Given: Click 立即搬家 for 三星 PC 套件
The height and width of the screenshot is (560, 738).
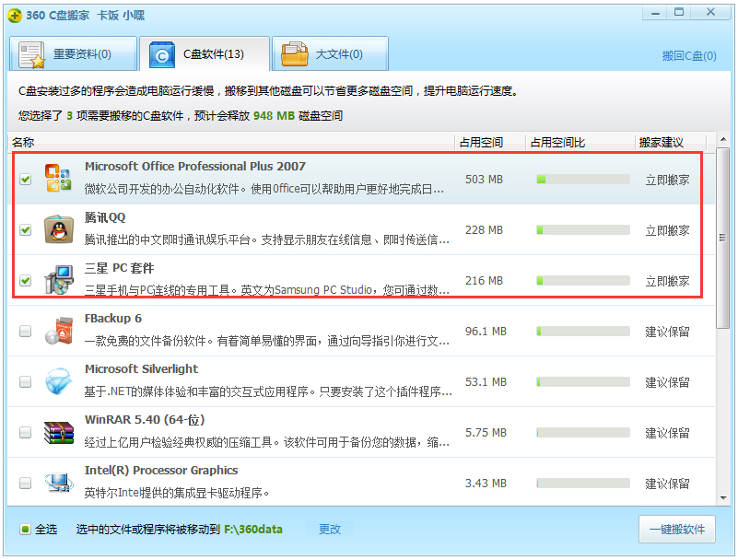Looking at the screenshot, I should coord(667,282).
